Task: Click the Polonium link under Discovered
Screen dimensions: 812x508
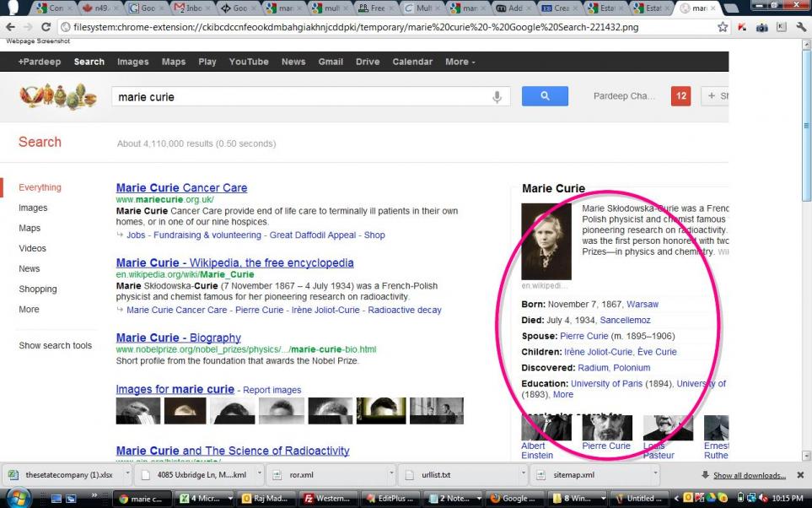Action: tap(632, 368)
